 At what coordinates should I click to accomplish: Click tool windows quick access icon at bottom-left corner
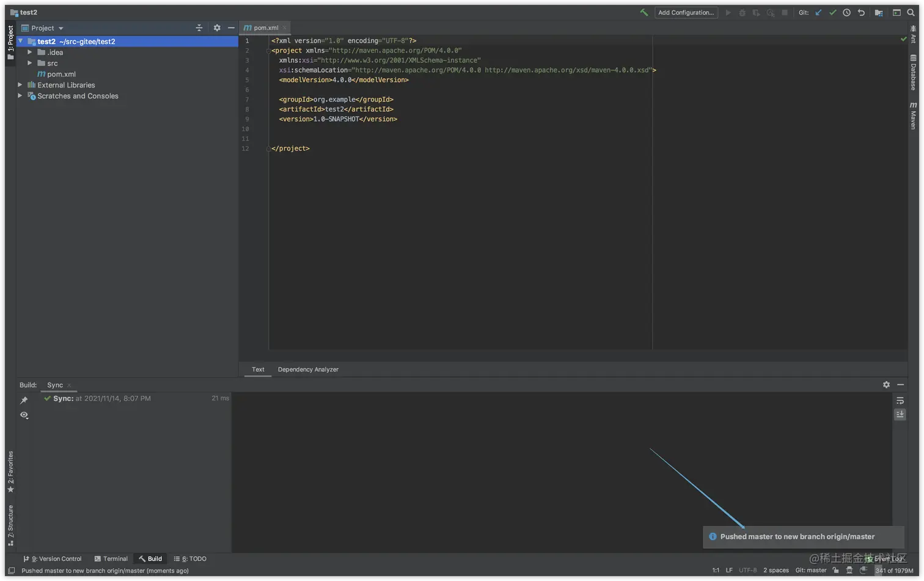pyautogui.click(x=11, y=571)
